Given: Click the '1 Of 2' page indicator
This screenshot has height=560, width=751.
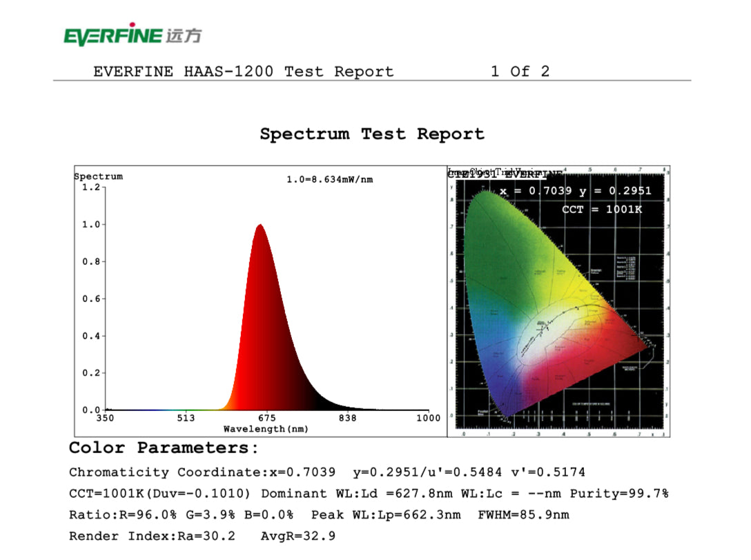Looking at the screenshot, I should pos(520,72).
